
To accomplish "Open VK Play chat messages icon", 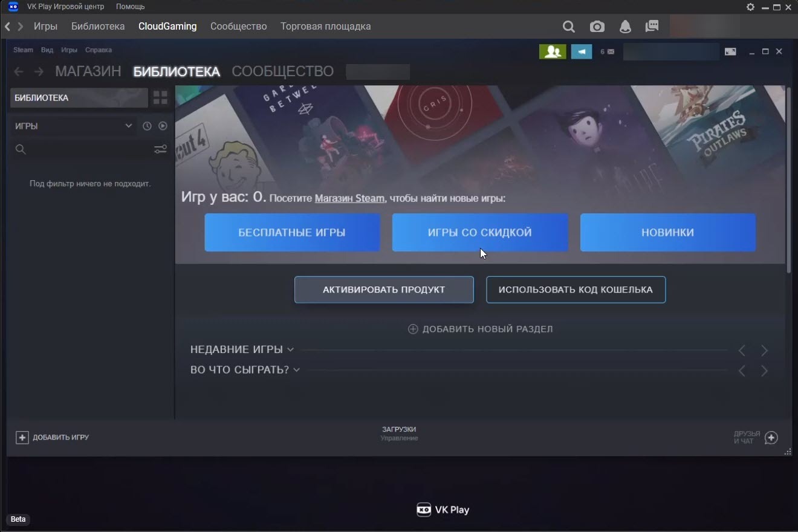I will click(x=652, y=27).
